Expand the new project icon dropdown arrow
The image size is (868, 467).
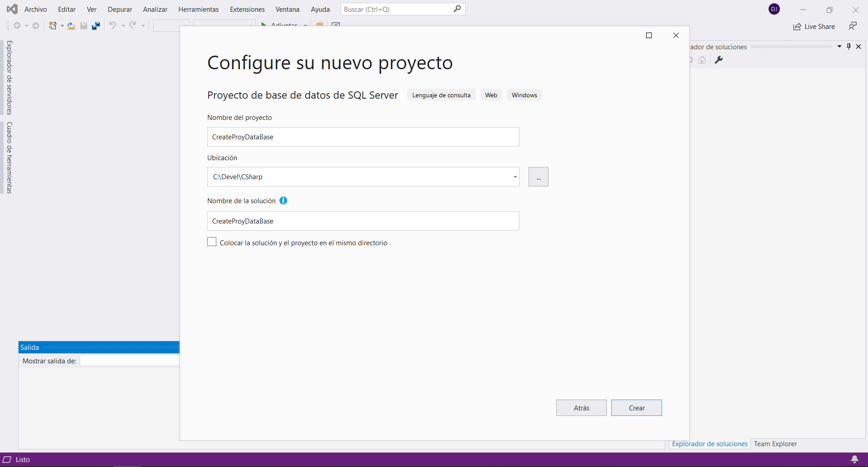coord(62,26)
